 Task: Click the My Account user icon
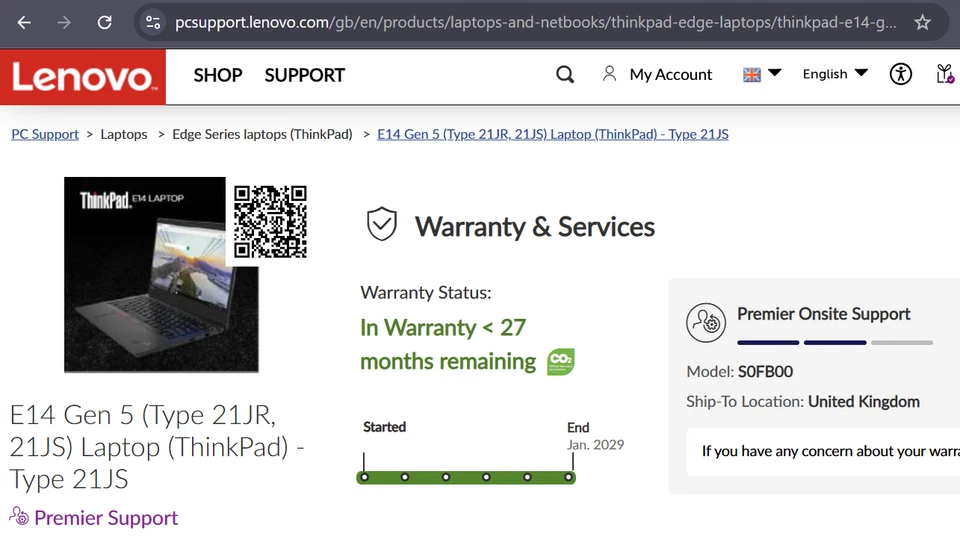[609, 74]
